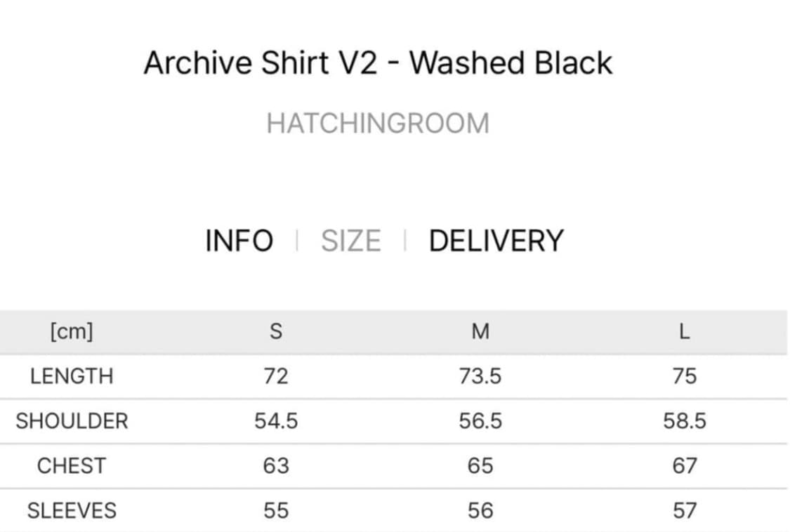Click the 58.5 shoulder value for L
This screenshot has height=532, width=790.
pos(685,421)
